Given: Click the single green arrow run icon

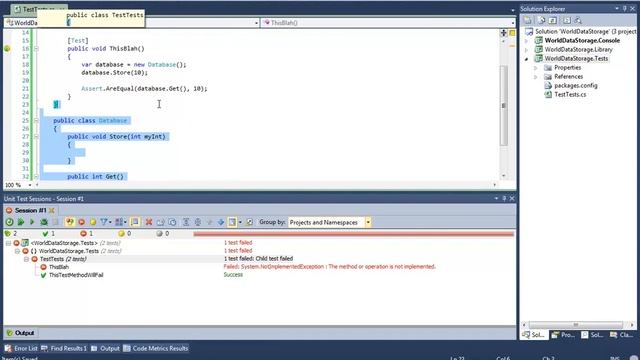Looking at the screenshot, I should pyautogui.click(x=32, y=222).
